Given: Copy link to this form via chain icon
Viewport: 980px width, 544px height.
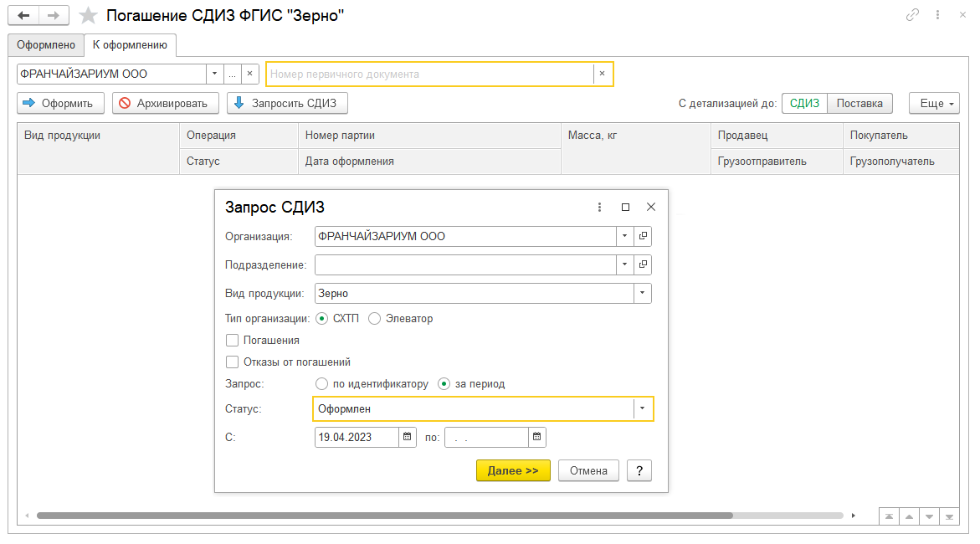Looking at the screenshot, I should click(x=912, y=16).
